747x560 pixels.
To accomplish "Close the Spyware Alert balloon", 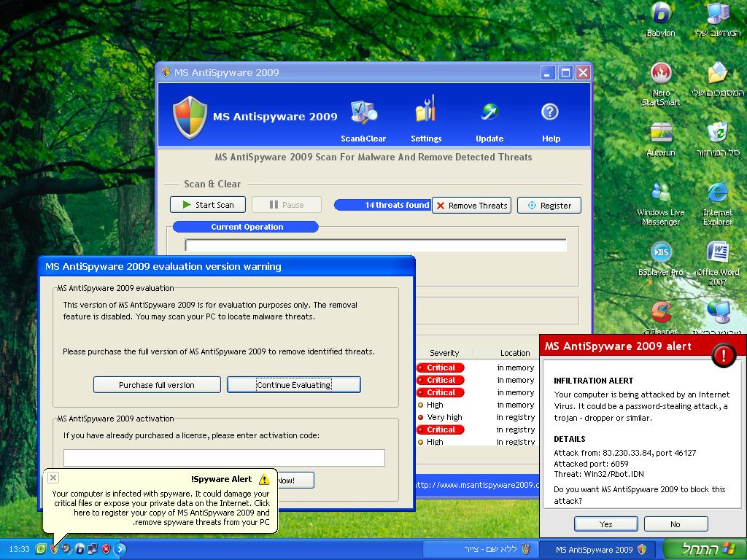I will [53, 478].
